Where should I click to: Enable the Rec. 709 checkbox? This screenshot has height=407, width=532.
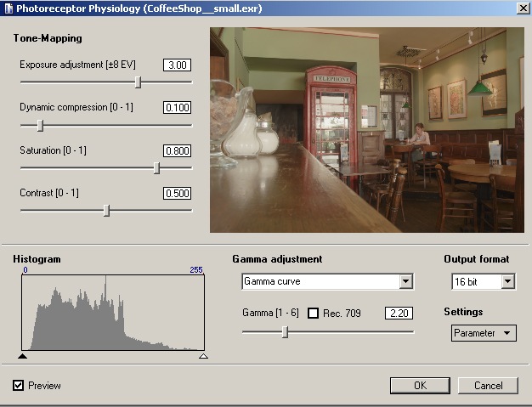[x=313, y=314]
